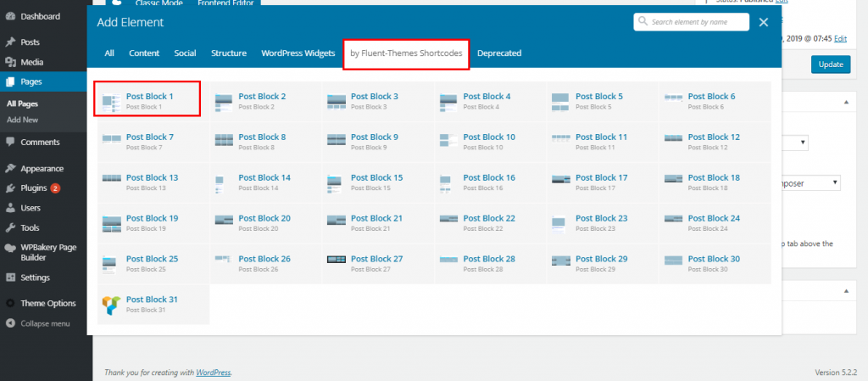The width and height of the screenshot is (868, 381).
Task: Open the by Fluent-Themes Shortcodes tab
Action: [x=406, y=53]
